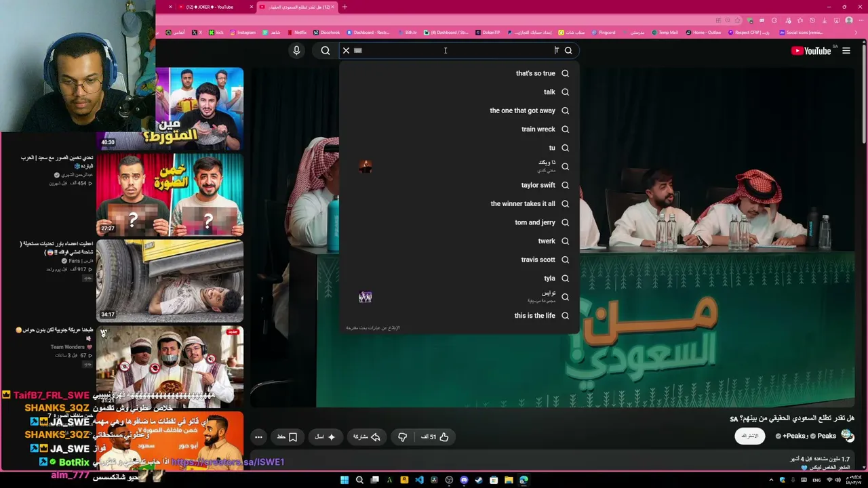Clear the search box with the X icon

tap(346, 50)
